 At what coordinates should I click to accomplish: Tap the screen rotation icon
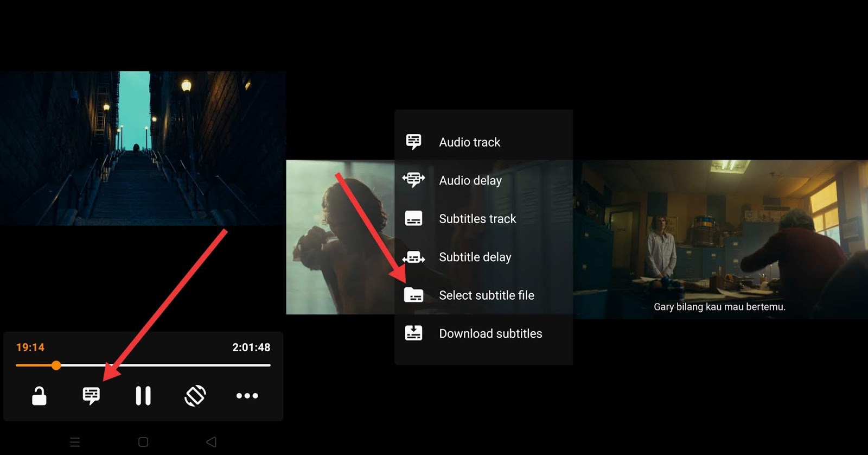195,396
